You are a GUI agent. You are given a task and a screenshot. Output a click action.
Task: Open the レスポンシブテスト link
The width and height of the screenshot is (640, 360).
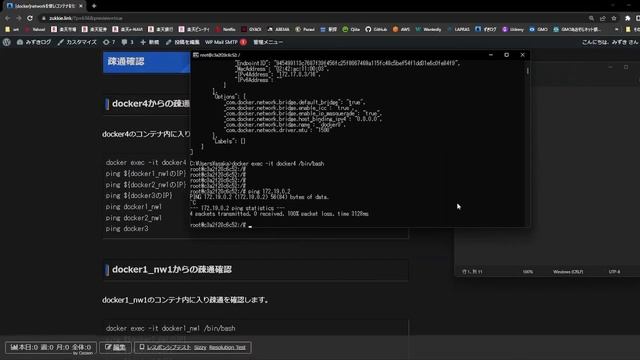click(x=169, y=347)
